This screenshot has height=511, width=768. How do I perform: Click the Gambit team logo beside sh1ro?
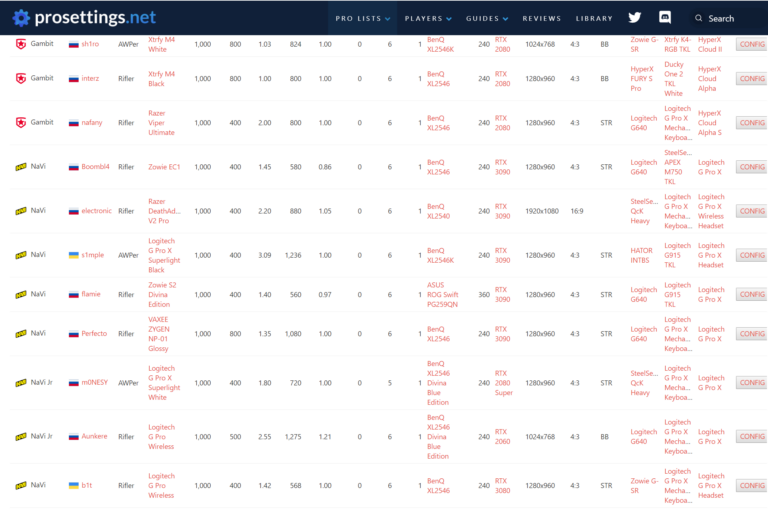[21, 44]
